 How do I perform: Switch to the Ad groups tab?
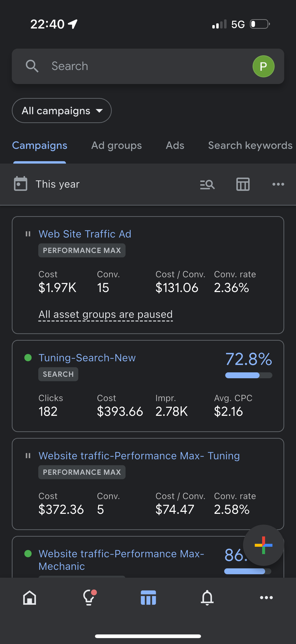[x=116, y=145]
